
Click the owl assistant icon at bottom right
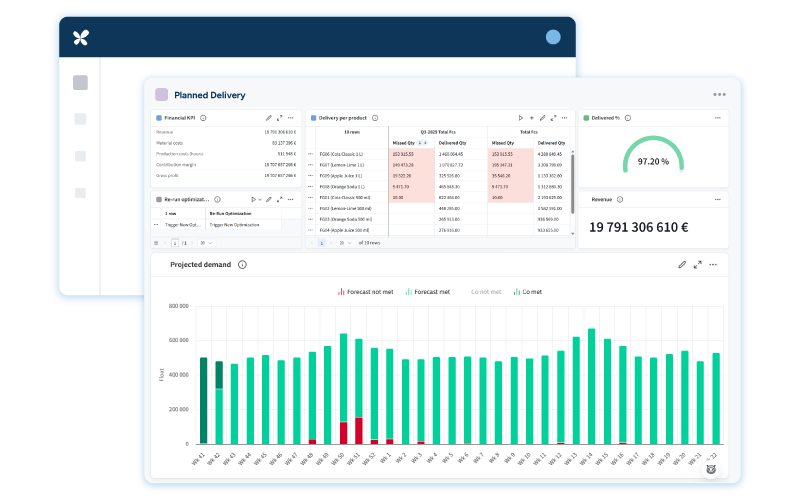711,469
